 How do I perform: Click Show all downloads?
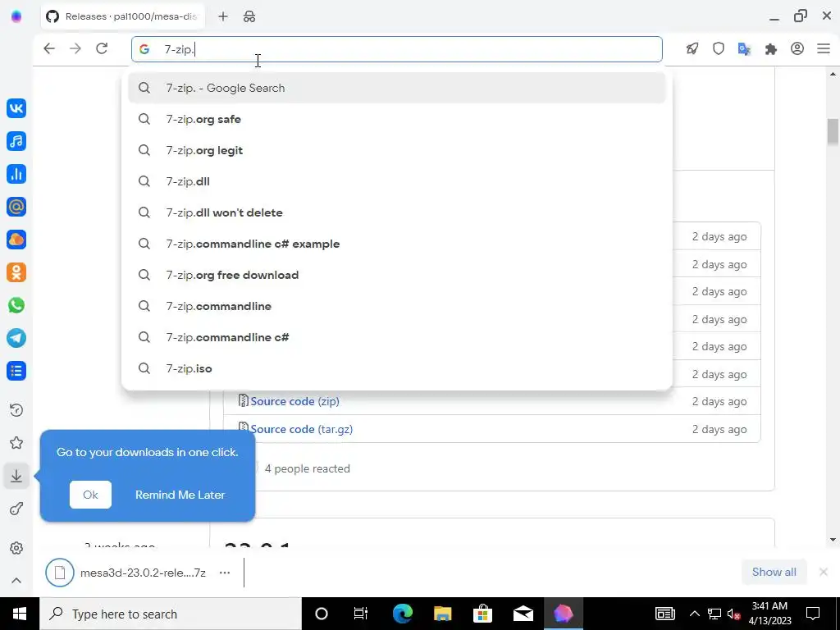pyautogui.click(x=774, y=572)
